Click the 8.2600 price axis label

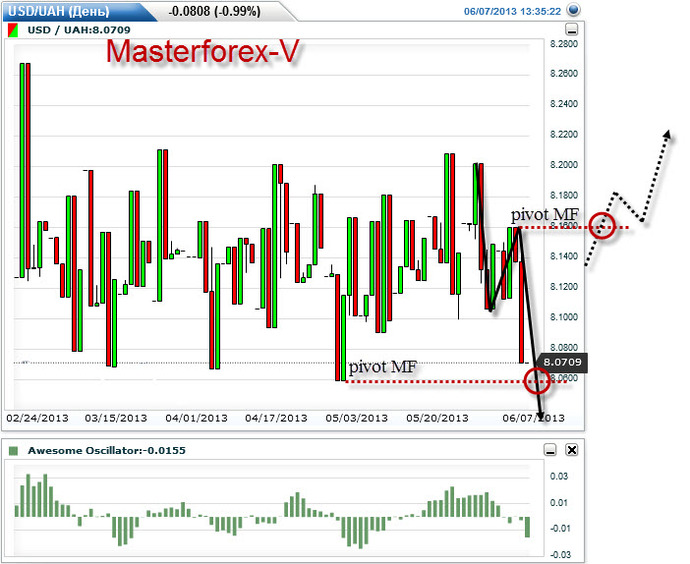pos(564,73)
